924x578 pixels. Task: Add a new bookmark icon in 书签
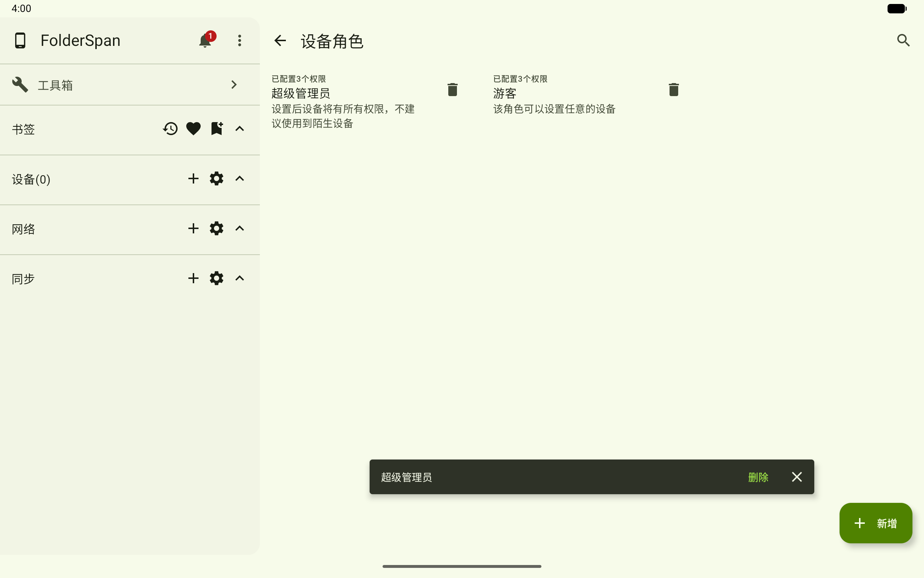217,129
